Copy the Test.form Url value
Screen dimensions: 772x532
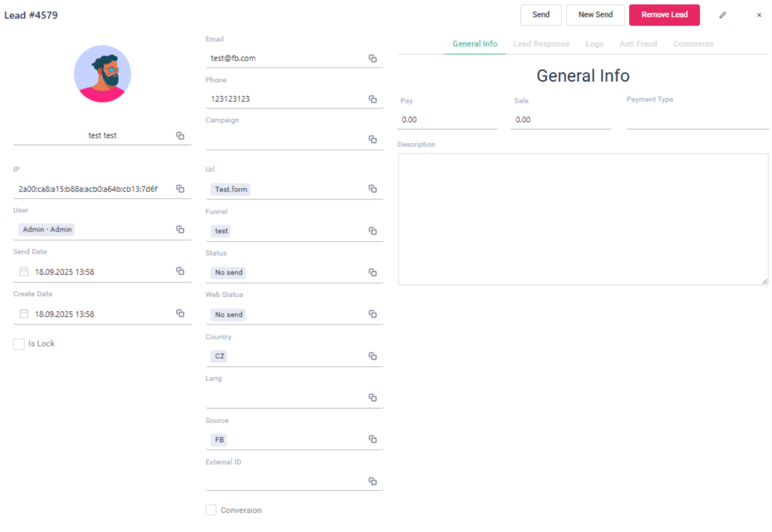click(372, 189)
